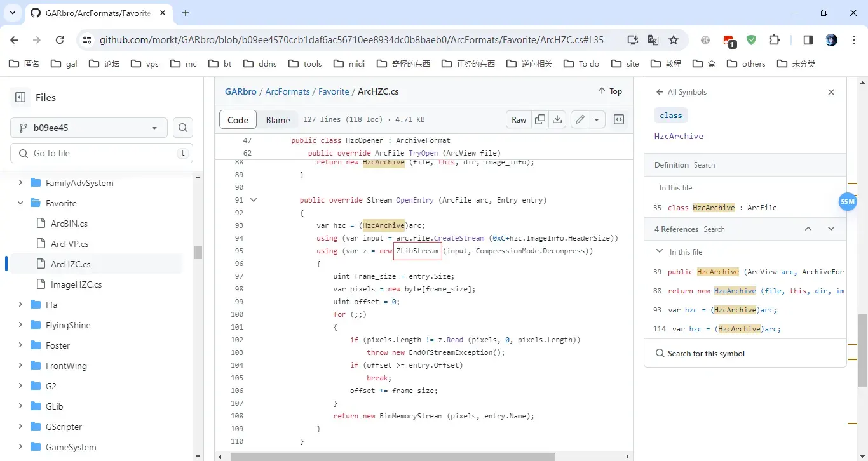Go back in browser history
868x461 pixels.
click(x=15, y=40)
